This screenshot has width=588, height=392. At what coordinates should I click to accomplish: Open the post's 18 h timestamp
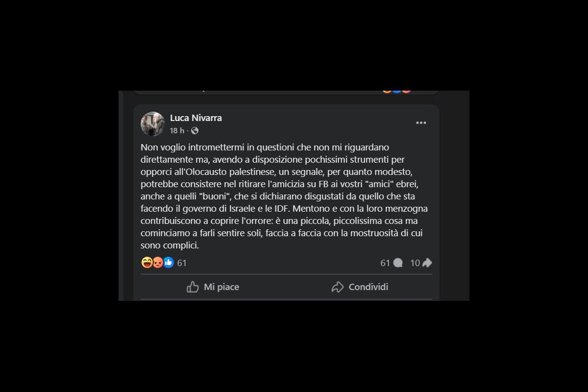point(177,131)
